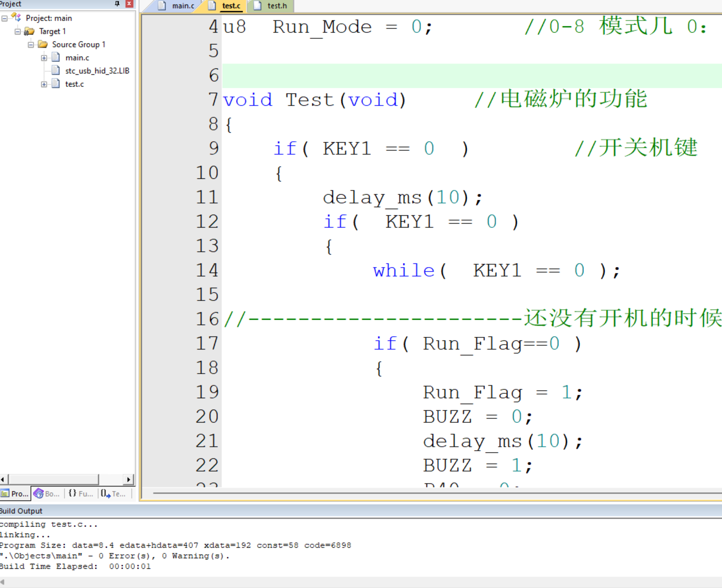
Task: Click the project panel horizontal scrollbar thumb
Action: [53, 479]
